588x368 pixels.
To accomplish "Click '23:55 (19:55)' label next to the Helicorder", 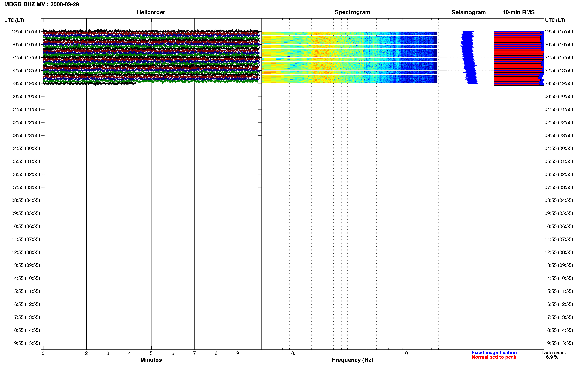I will coord(26,83).
